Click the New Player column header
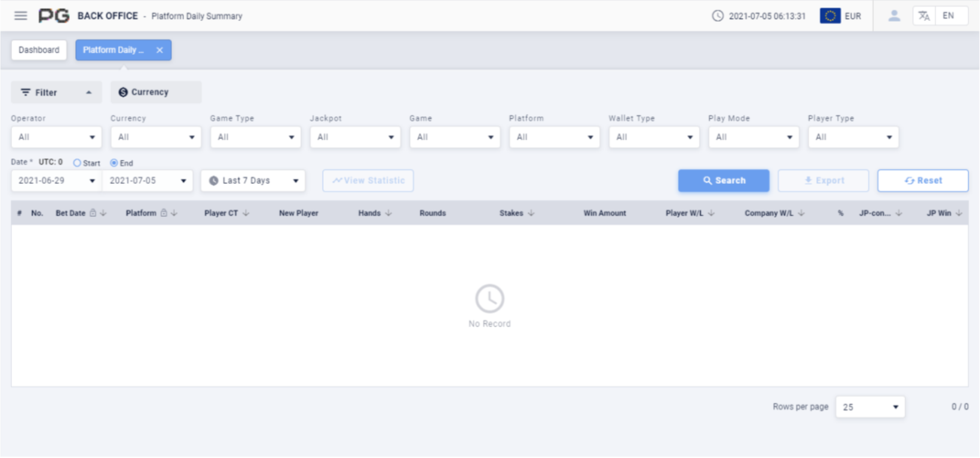This screenshot has height=458, width=980. 298,213
